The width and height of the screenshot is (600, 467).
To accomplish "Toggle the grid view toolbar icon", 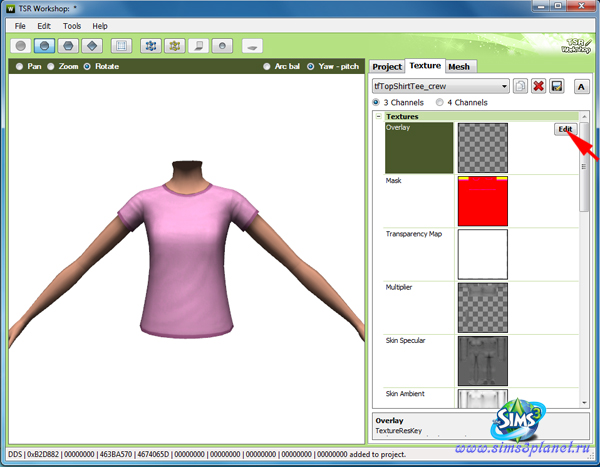I will pos(121,46).
